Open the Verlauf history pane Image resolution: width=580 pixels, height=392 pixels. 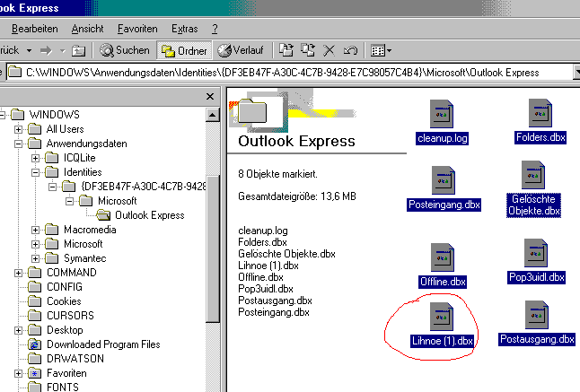click(241, 50)
